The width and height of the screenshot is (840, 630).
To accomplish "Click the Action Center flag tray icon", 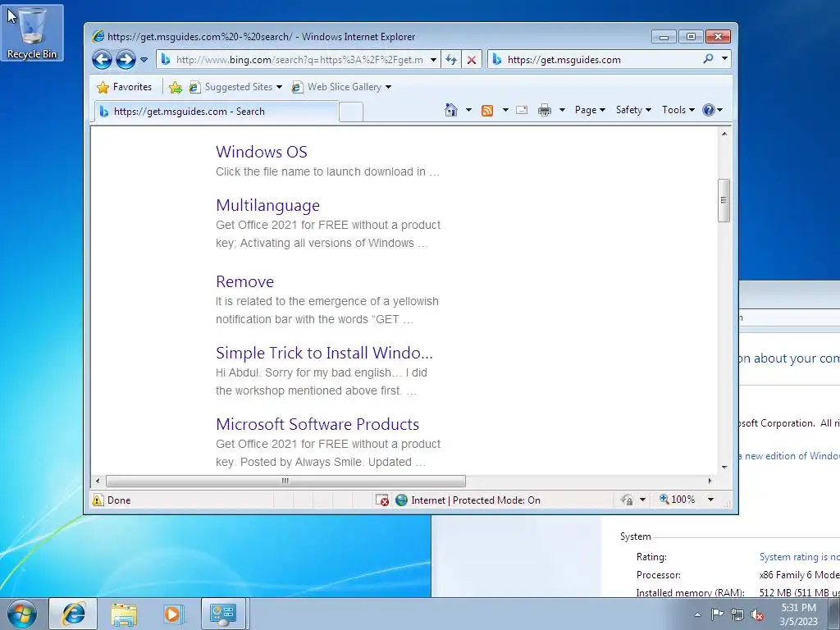I will pos(717,614).
